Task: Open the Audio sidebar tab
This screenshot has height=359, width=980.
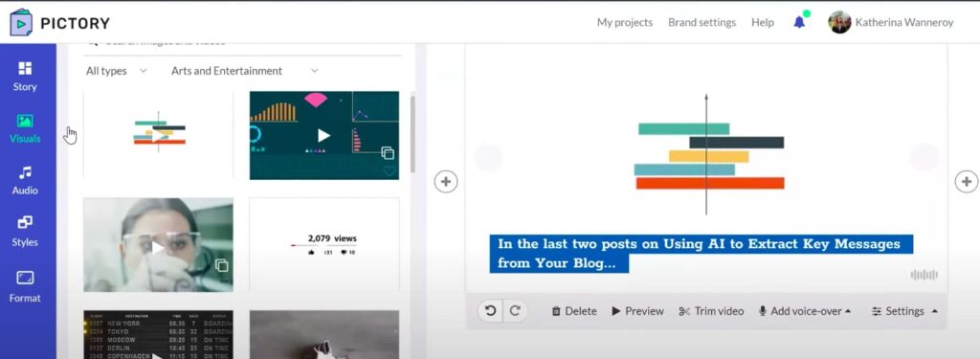Action: point(25,181)
